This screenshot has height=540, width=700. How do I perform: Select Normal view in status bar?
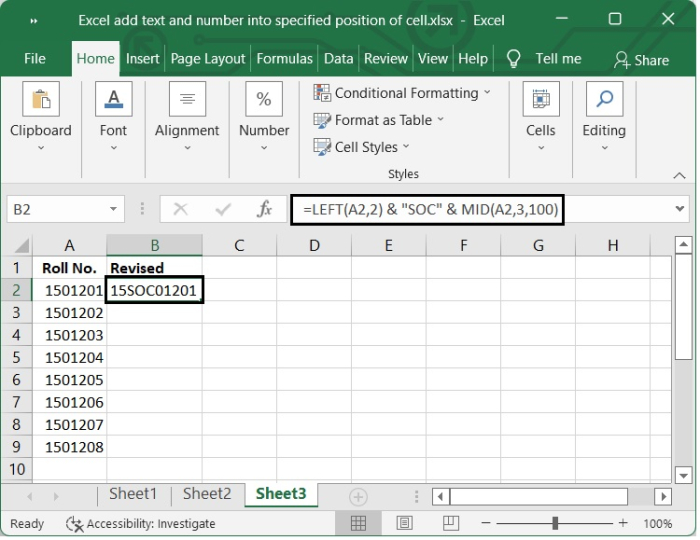[x=358, y=523]
